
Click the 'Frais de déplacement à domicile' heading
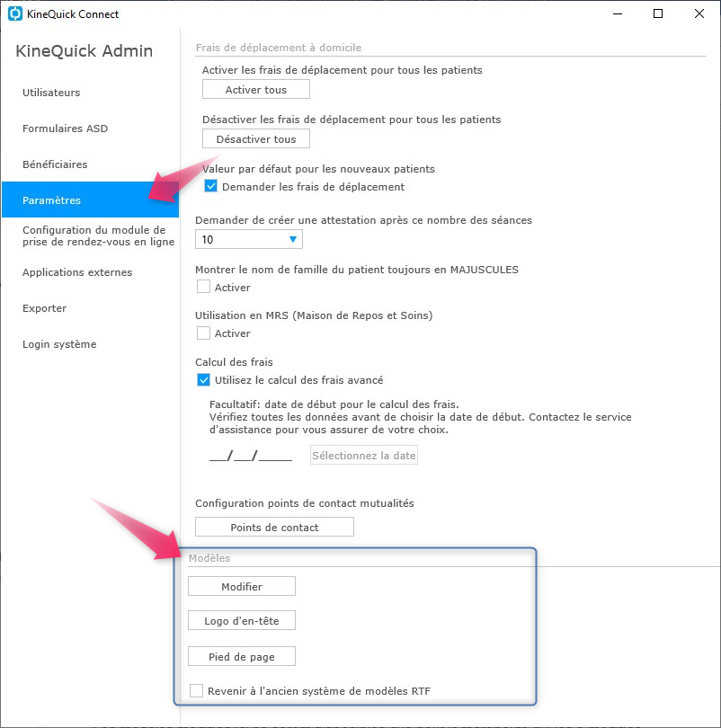coord(279,48)
